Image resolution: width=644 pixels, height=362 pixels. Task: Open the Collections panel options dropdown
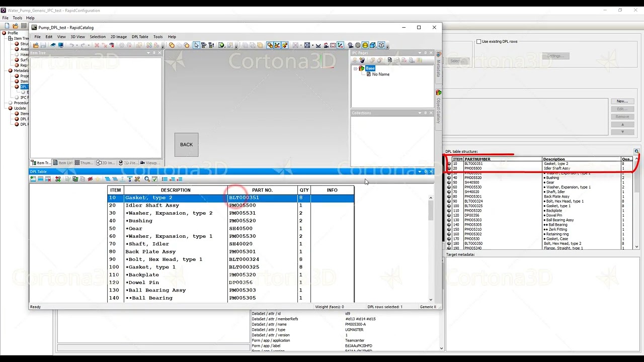[420, 113]
